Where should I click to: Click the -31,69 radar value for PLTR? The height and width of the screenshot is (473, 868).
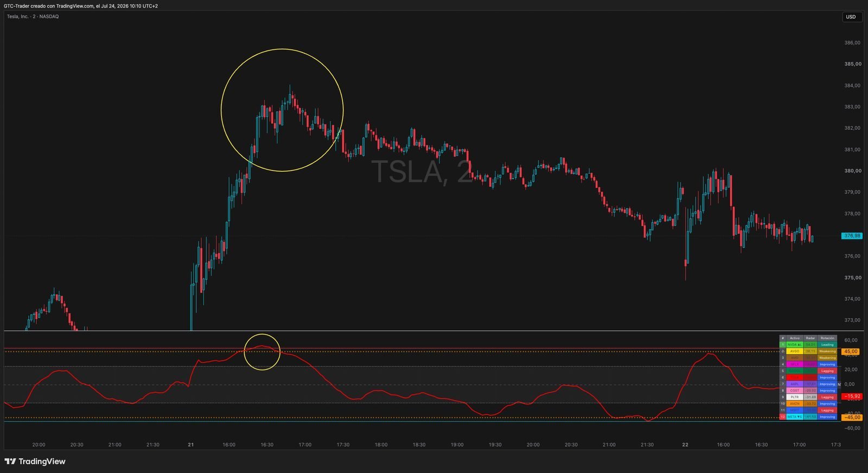pyautogui.click(x=810, y=397)
